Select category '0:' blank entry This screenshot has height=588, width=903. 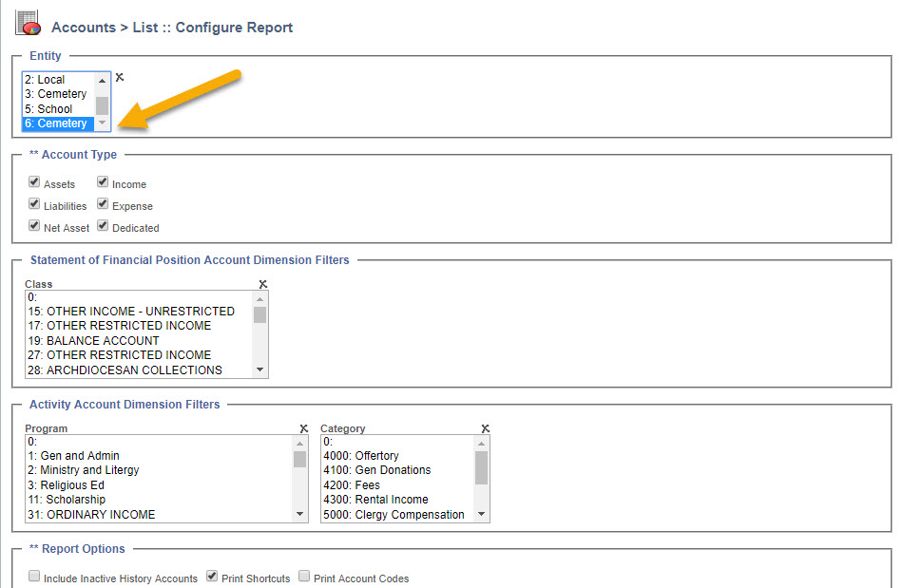pos(398,442)
